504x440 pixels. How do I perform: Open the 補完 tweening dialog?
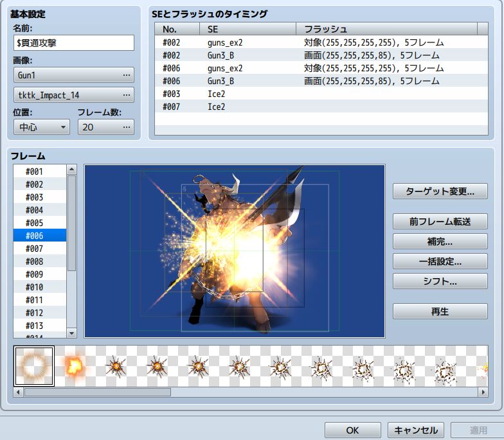coord(440,242)
